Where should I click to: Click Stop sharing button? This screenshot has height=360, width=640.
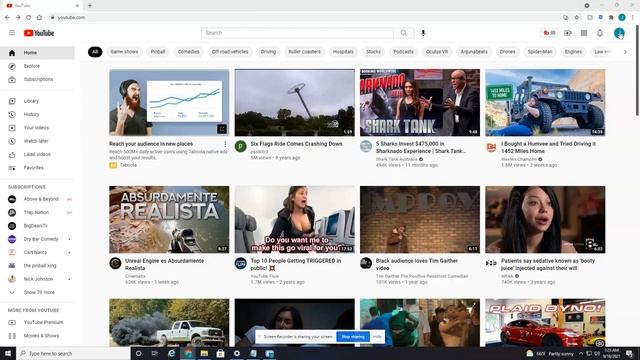click(353, 337)
